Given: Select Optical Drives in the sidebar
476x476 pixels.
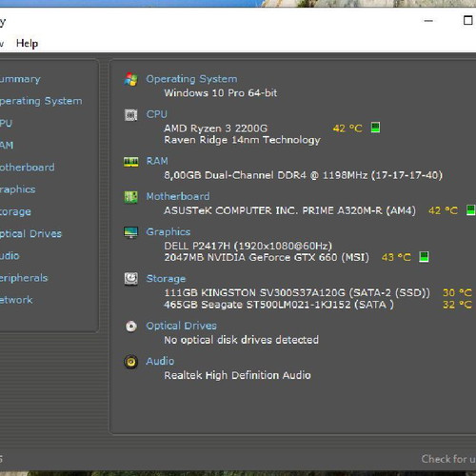Looking at the screenshot, I should (30, 234).
